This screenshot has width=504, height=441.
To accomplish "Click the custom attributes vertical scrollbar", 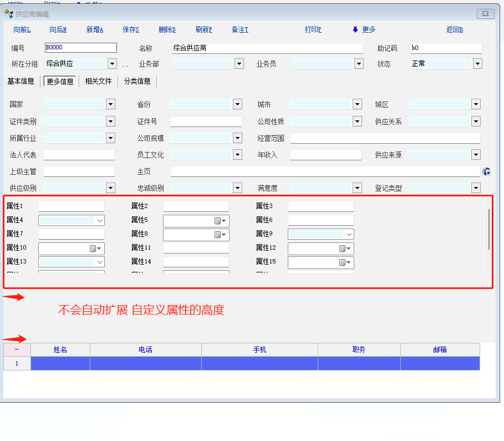I will click(488, 230).
